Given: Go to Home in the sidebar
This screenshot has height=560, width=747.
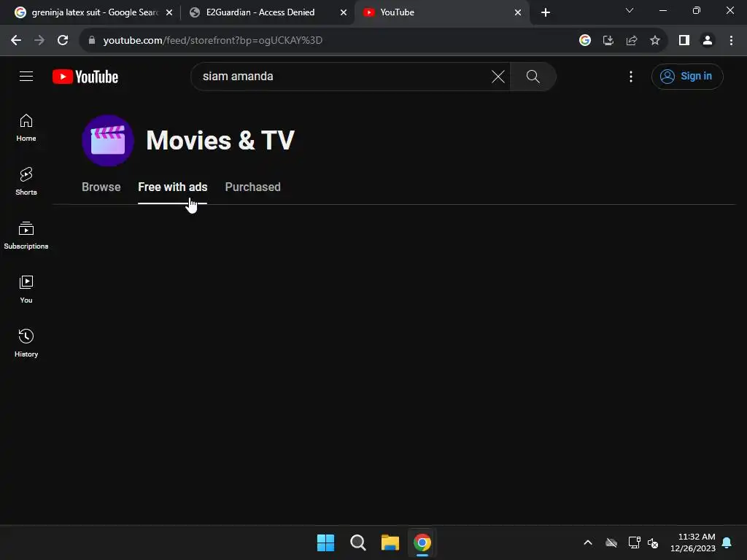Looking at the screenshot, I should [x=26, y=128].
